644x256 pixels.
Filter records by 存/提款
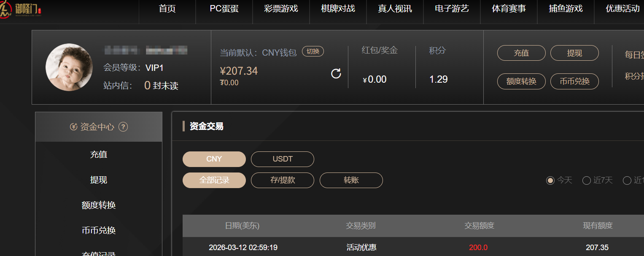(283, 181)
